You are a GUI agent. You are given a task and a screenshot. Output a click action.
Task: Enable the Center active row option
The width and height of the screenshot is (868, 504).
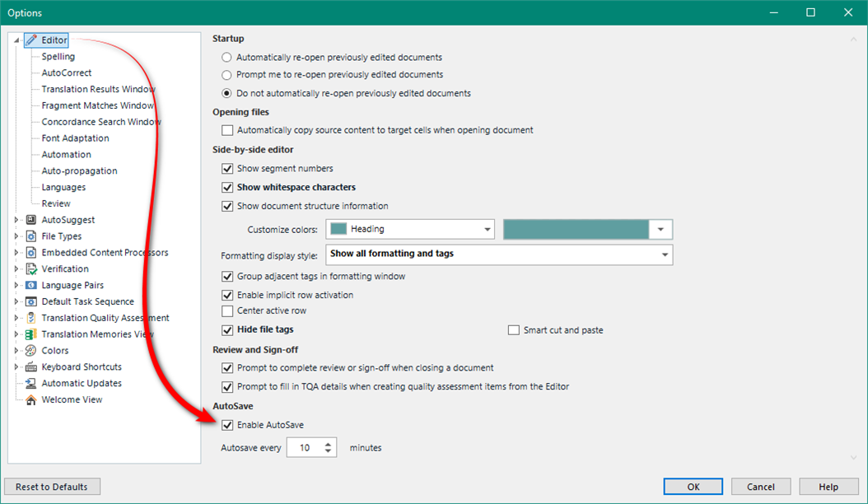(227, 310)
